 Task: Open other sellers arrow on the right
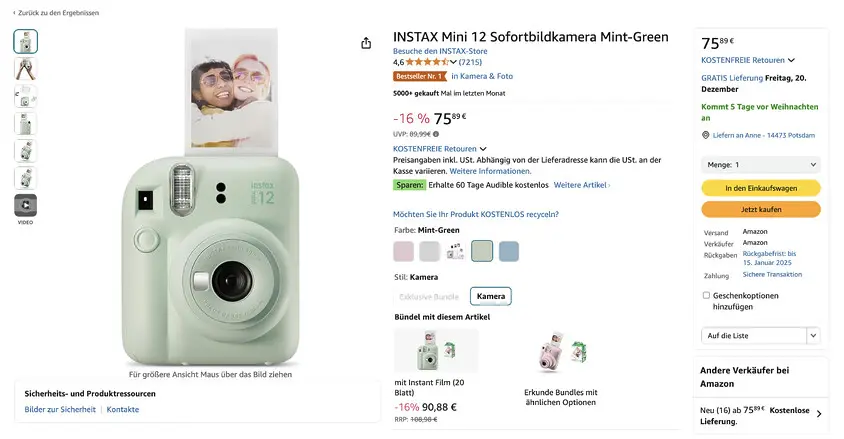(819, 414)
